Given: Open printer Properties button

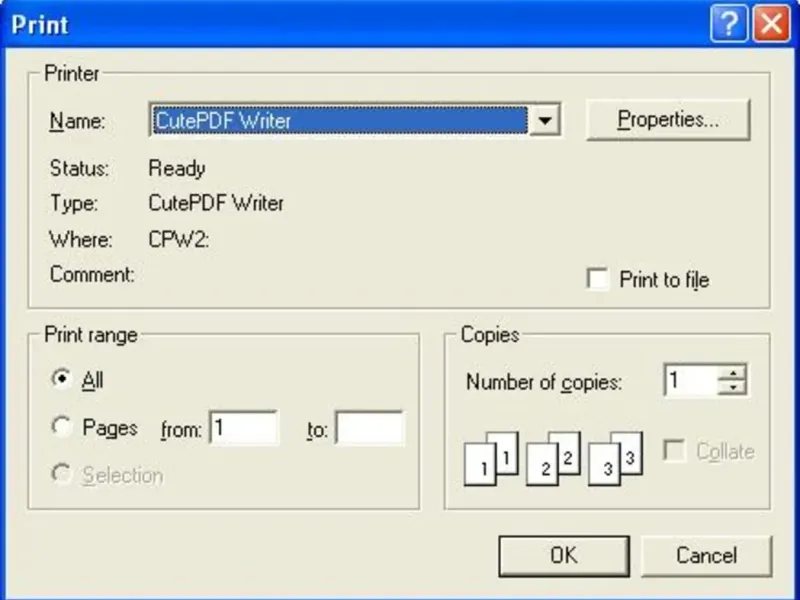Looking at the screenshot, I should pos(667,120).
